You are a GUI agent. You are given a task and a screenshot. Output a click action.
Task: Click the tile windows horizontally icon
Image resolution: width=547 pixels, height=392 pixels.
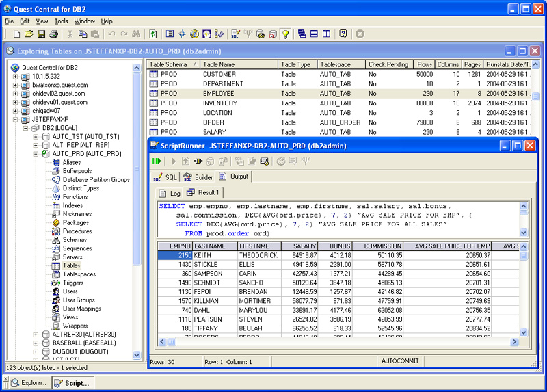click(x=314, y=34)
